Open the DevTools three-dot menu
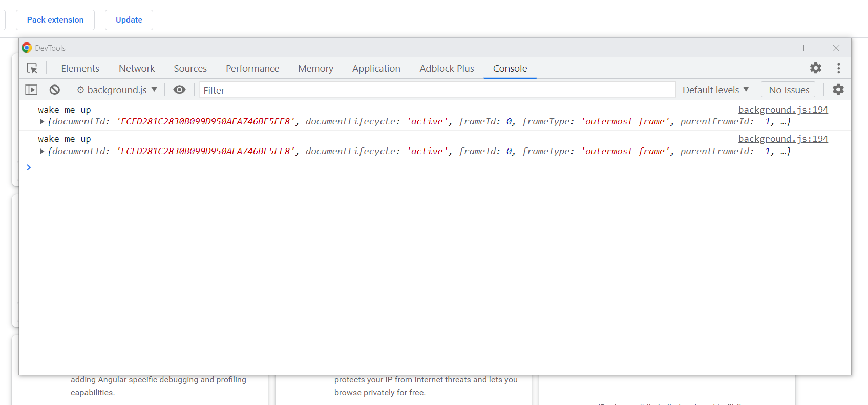The image size is (868, 405). [x=838, y=68]
